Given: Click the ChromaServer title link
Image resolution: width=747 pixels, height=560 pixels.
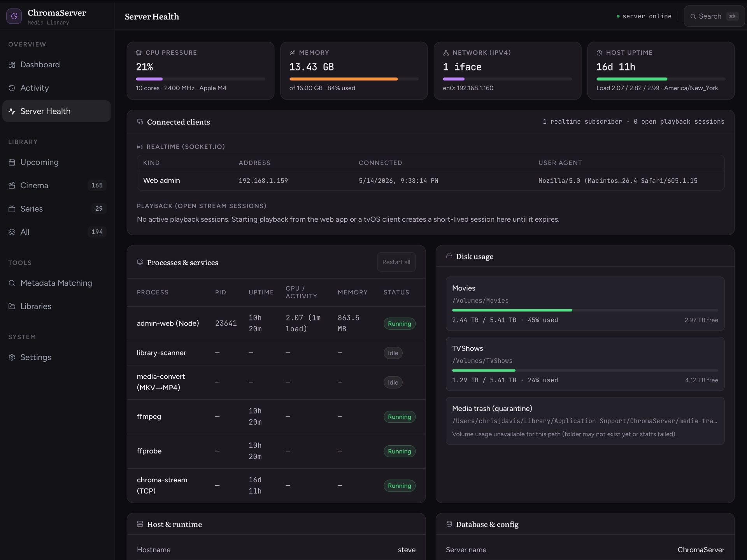Looking at the screenshot, I should coord(57,13).
